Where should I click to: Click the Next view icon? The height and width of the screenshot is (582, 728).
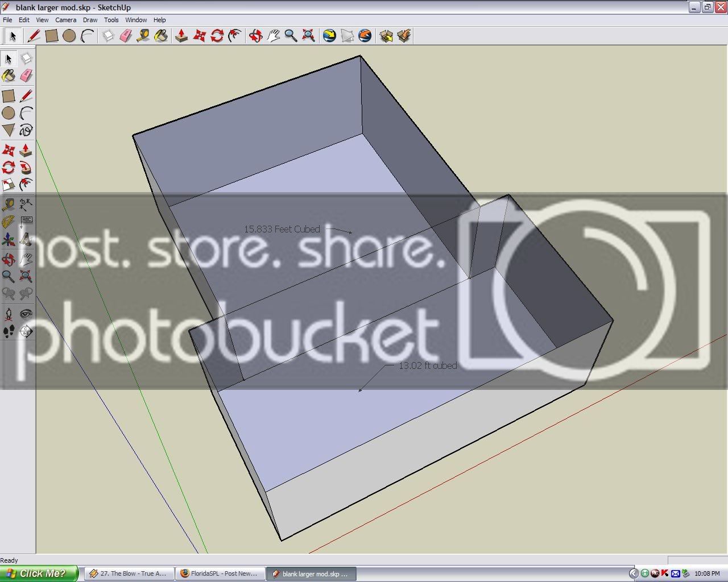click(26, 294)
